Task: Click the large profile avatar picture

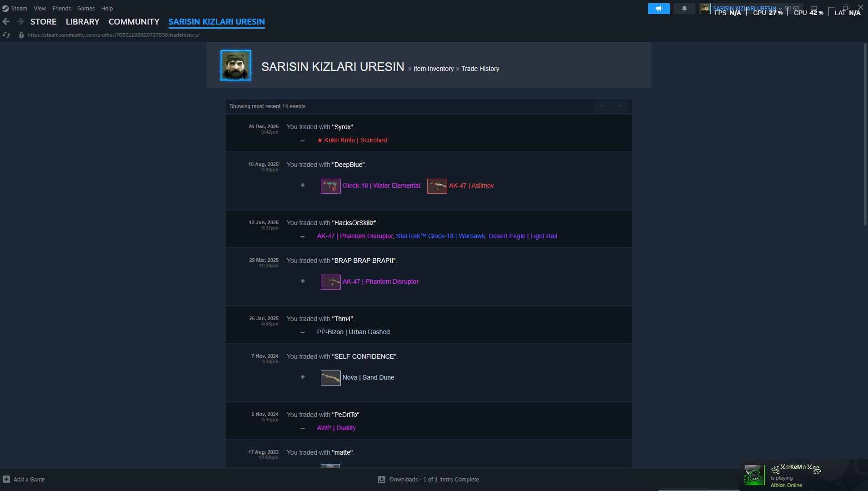Action: pos(235,65)
